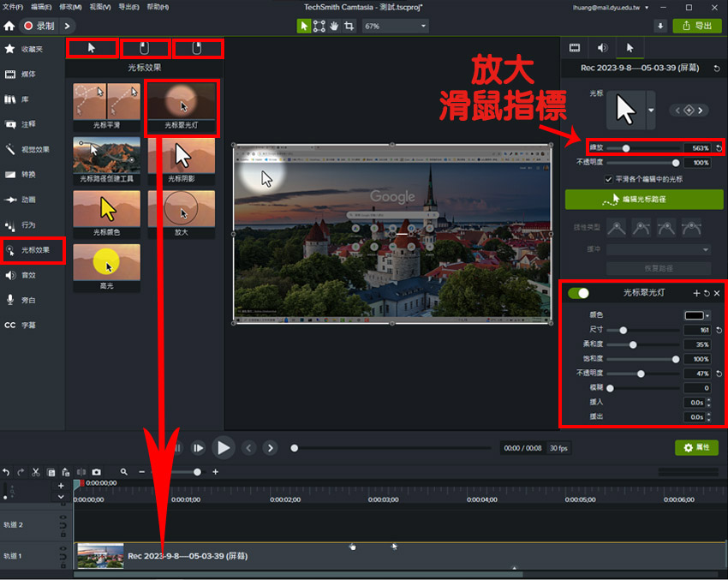728x580 pixels.
Task: Click the audio properties speaker icon
Action: click(x=602, y=48)
